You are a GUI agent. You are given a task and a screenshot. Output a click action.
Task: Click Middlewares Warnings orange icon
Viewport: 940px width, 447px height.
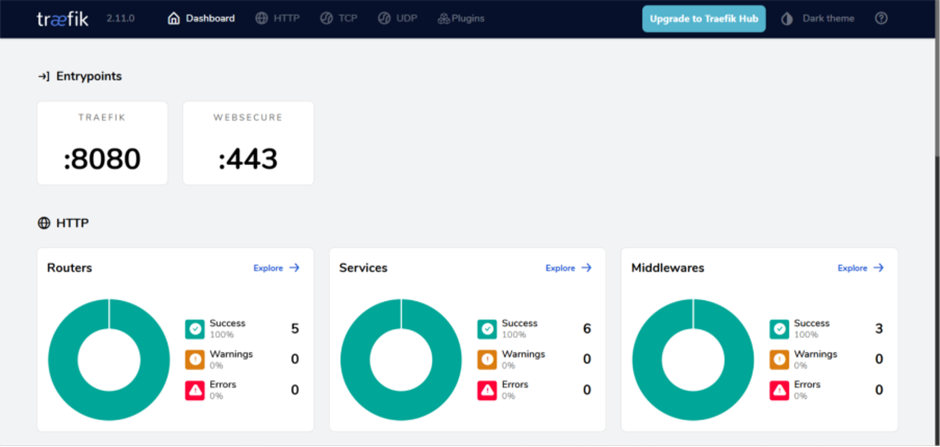pyautogui.click(x=779, y=360)
